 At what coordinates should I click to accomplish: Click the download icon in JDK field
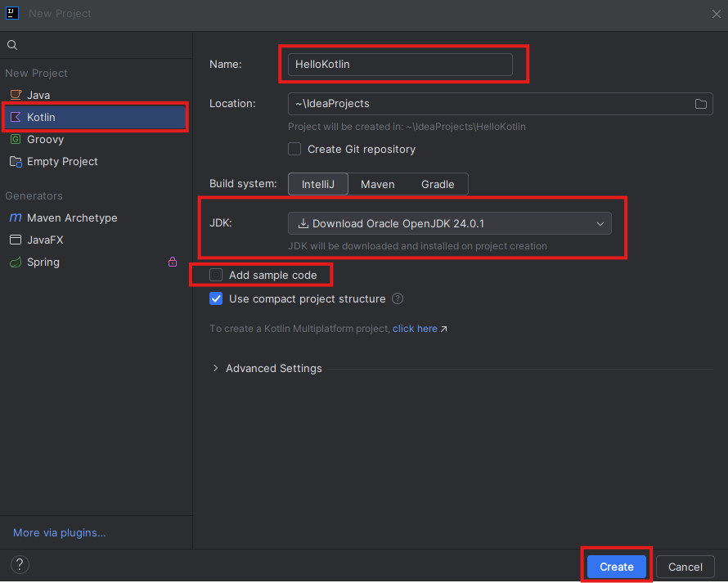(x=303, y=223)
